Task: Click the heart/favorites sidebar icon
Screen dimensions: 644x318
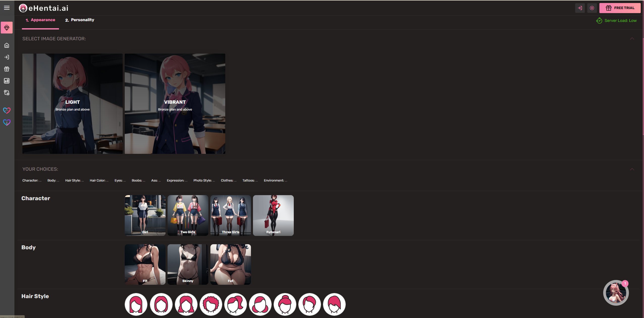Action: pos(7,110)
